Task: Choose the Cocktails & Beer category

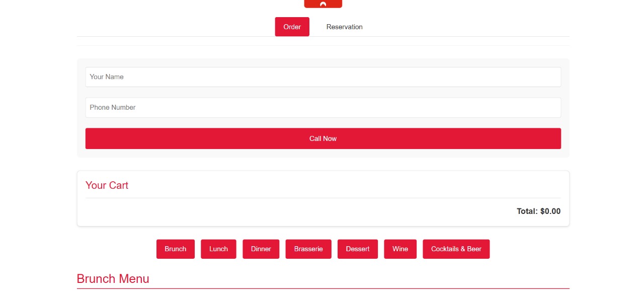Action: pyautogui.click(x=456, y=249)
